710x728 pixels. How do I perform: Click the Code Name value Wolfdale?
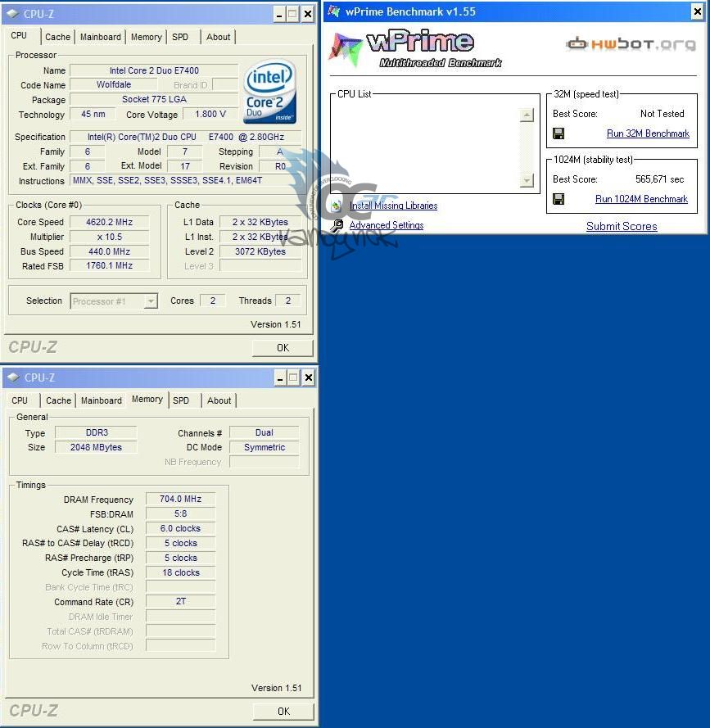pyautogui.click(x=114, y=85)
